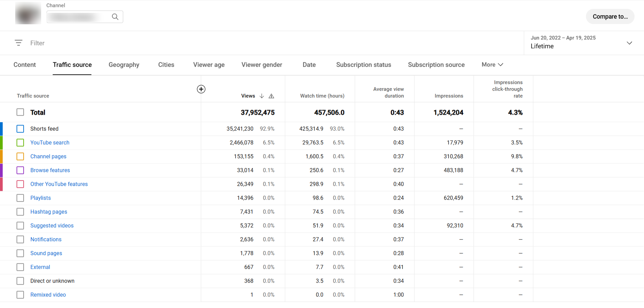Open the Suggested videos link

point(52,225)
